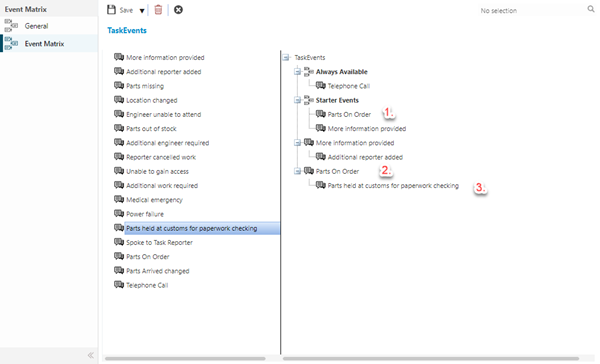Click event icon for Parts out of stock
The width and height of the screenshot is (600, 364).
pyautogui.click(x=119, y=128)
